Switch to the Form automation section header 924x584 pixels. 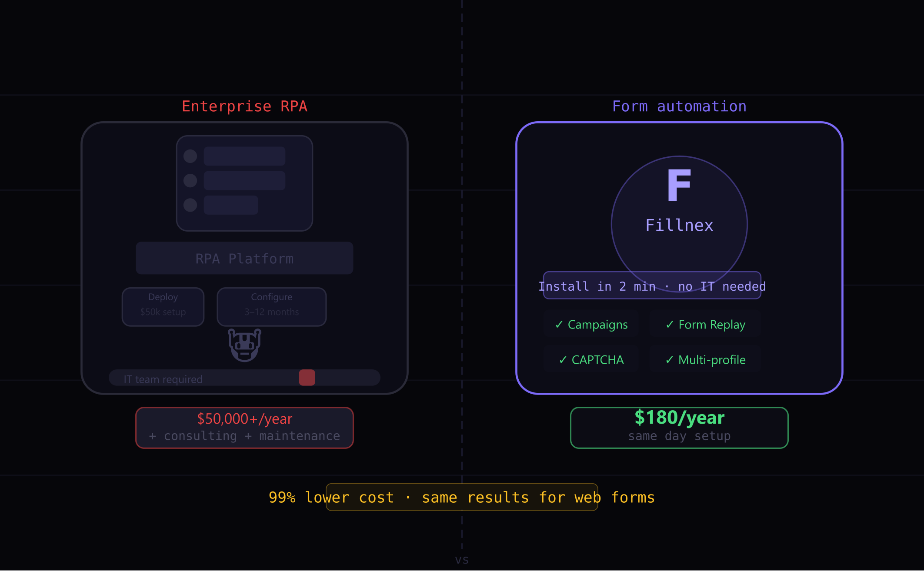click(x=679, y=106)
